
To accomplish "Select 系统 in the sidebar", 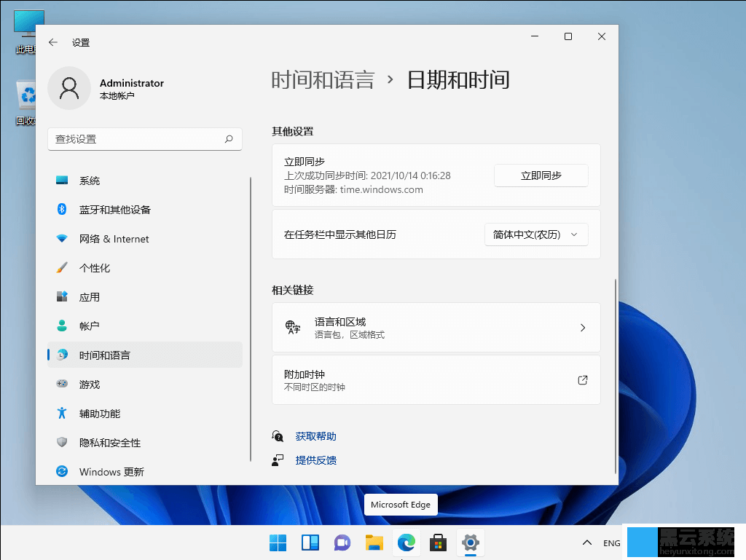I will coord(90,181).
